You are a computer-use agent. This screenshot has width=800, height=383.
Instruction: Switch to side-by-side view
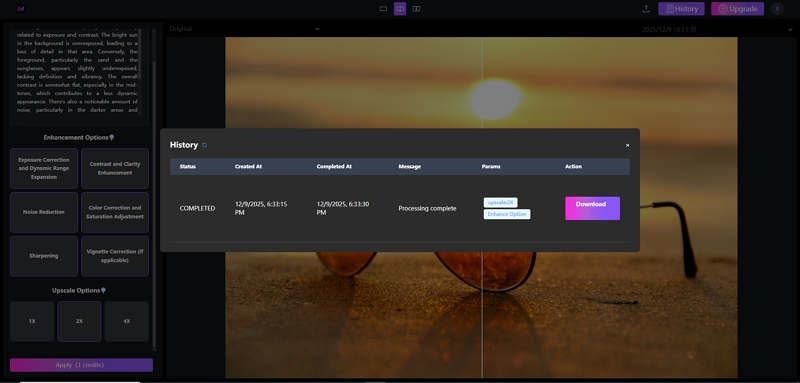pos(416,9)
